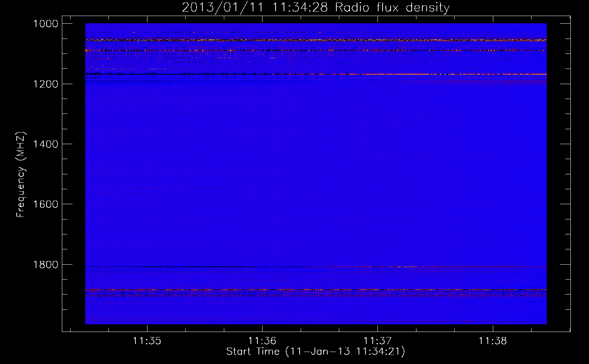Select the 1400 frequency tick label
The width and height of the screenshot is (589, 364).
(x=46, y=144)
